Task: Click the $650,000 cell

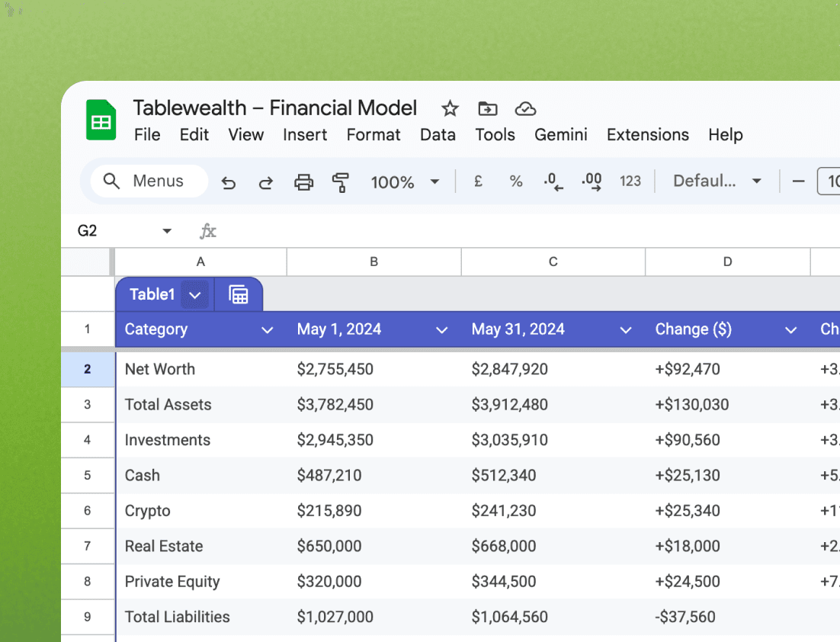Action: (374, 546)
